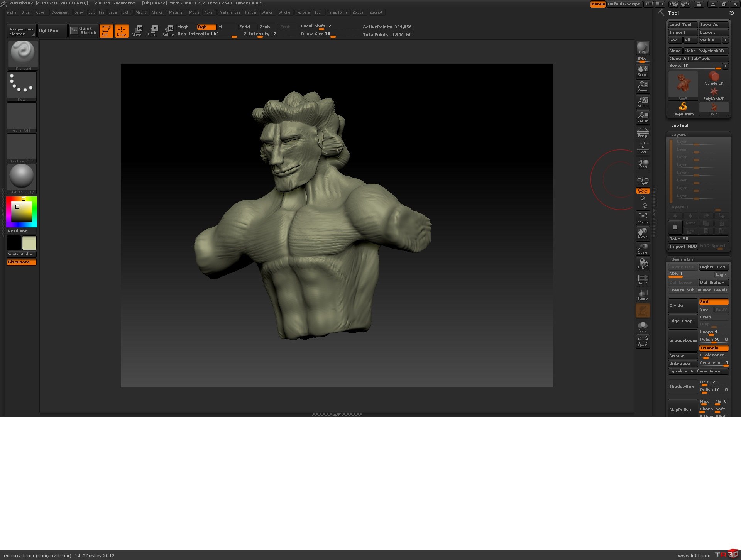Toggle PolyF polyframe display
This screenshot has height=560, width=741.
click(643, 279)
